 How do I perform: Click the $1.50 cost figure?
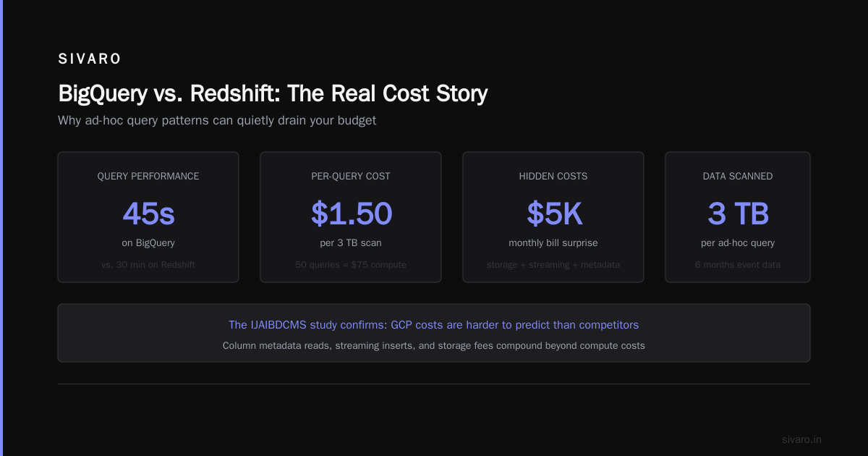click(351, 214)
